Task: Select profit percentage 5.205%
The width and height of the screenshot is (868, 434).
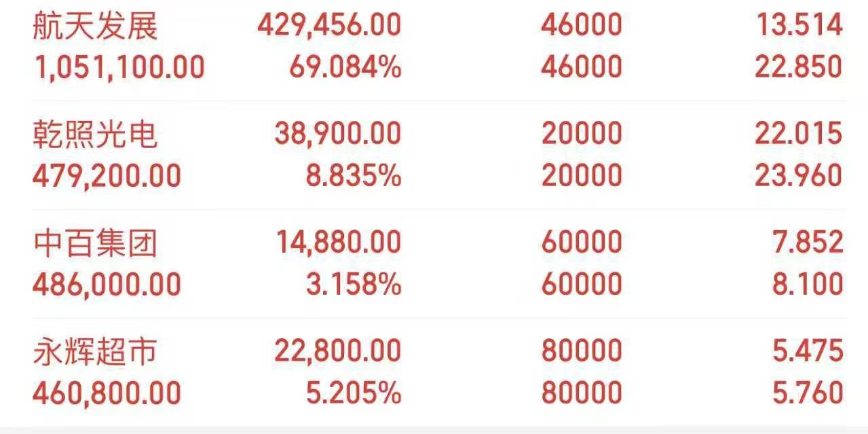Action: (354, 393)
